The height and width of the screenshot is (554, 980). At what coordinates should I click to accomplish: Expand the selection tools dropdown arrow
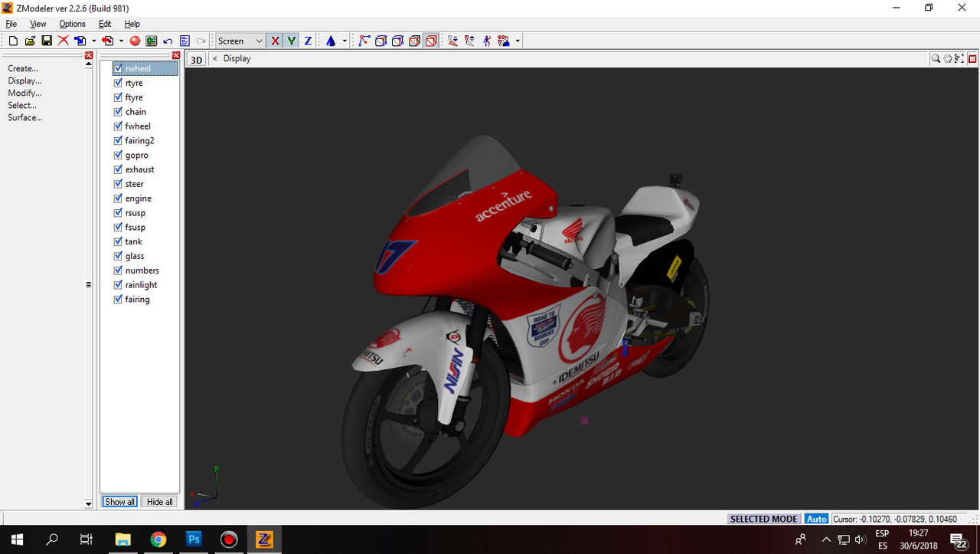(x=518, y=41)
